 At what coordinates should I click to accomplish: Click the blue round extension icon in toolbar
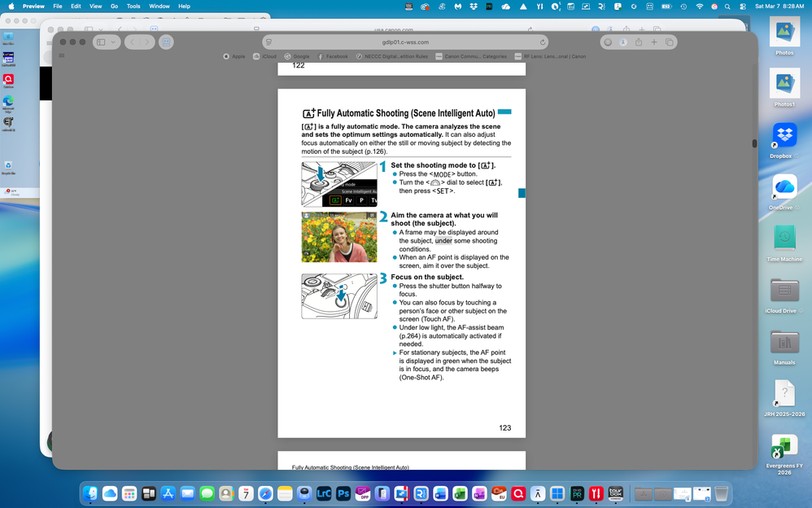[x=623, y=42]
